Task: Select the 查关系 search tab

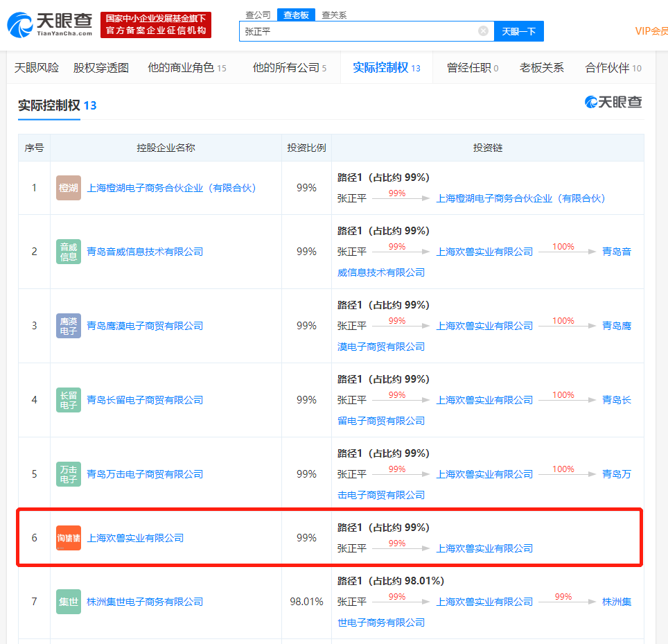Action: pyautogui.click(x=334, y=15)
